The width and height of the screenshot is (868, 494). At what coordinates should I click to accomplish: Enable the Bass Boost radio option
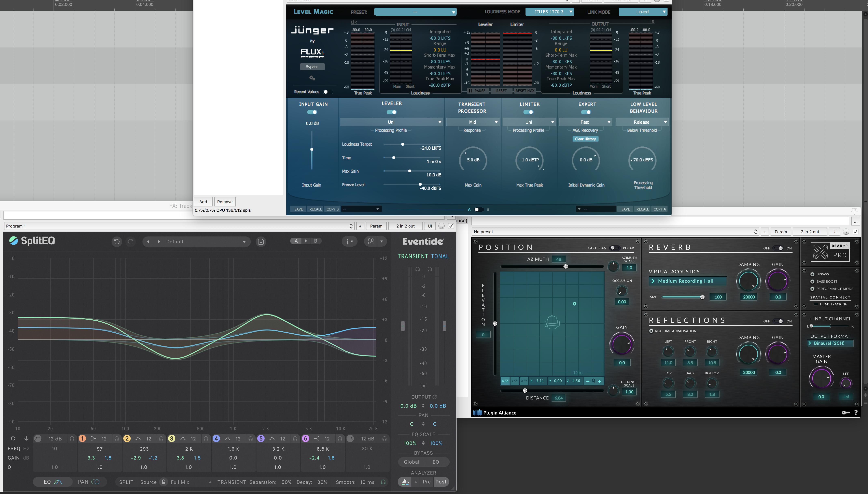point(812,282)
